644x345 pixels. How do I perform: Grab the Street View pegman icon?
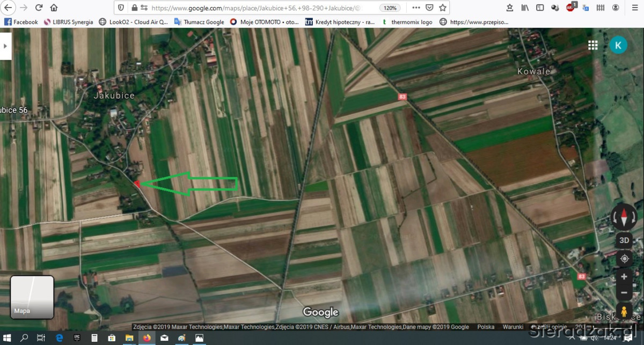coord(624,311)
